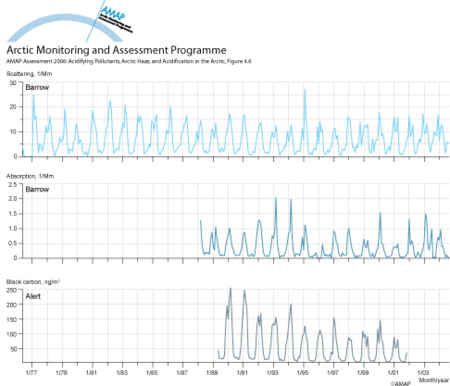The width and height of the screenshot is (450, 386).
Task: Click the tallest scattering peak near 1/95
Action: point(305,91)
